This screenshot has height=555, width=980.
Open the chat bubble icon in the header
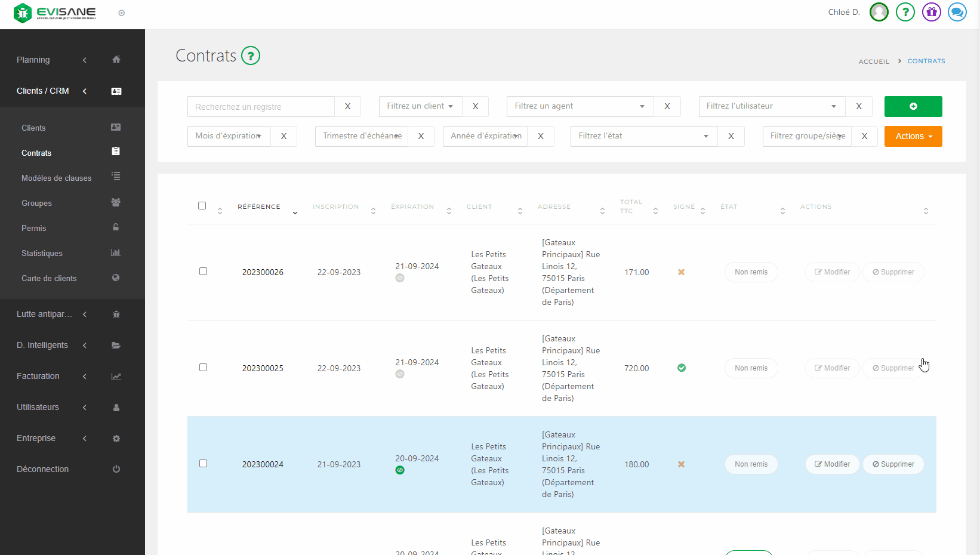coord(957,12)
